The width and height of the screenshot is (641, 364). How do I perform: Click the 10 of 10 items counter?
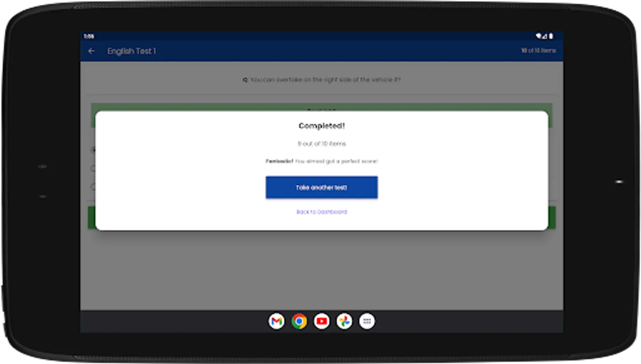point(538,51)
